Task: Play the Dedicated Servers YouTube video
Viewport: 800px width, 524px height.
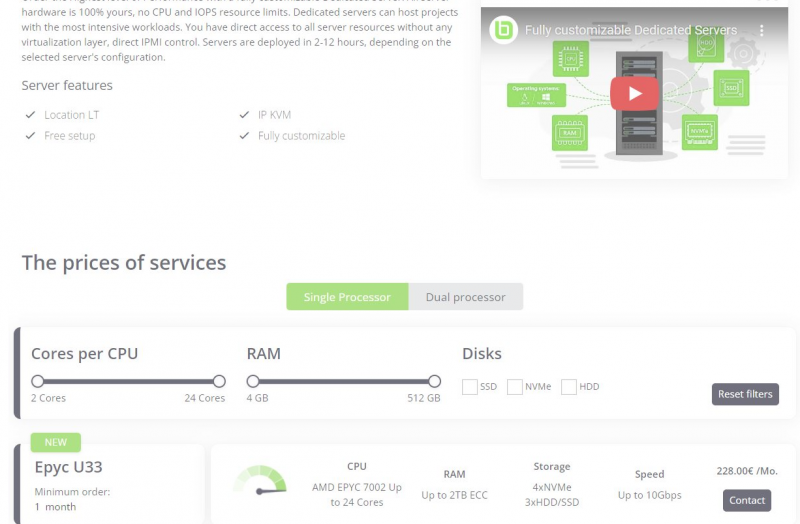Action: pyautogui.click(x=634, y=93)
